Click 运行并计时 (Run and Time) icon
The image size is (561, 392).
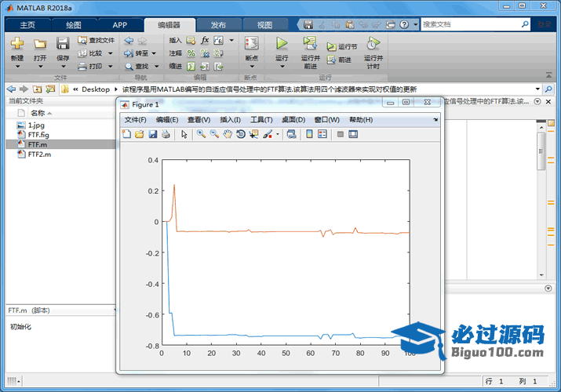pyautogui.click(x=373, y=43)
